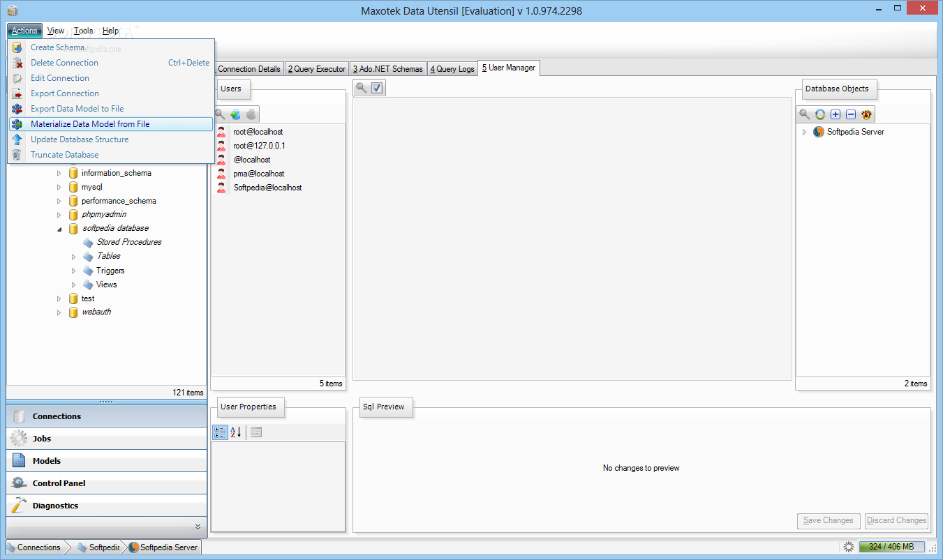Toggle the checkmark box beside the center magnifier
Screen dimensions: 943x560
pos(378,88)
